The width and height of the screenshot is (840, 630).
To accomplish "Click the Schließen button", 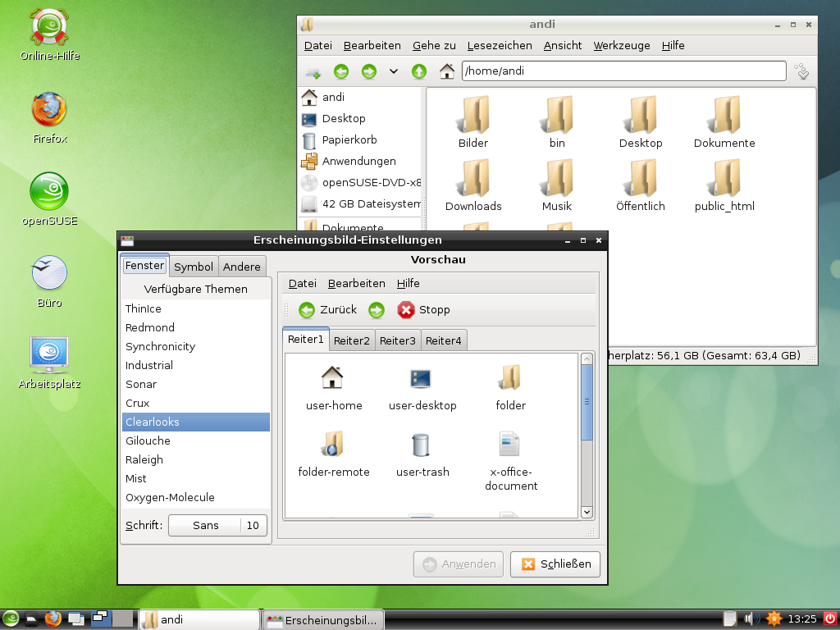I will [555, 564].
